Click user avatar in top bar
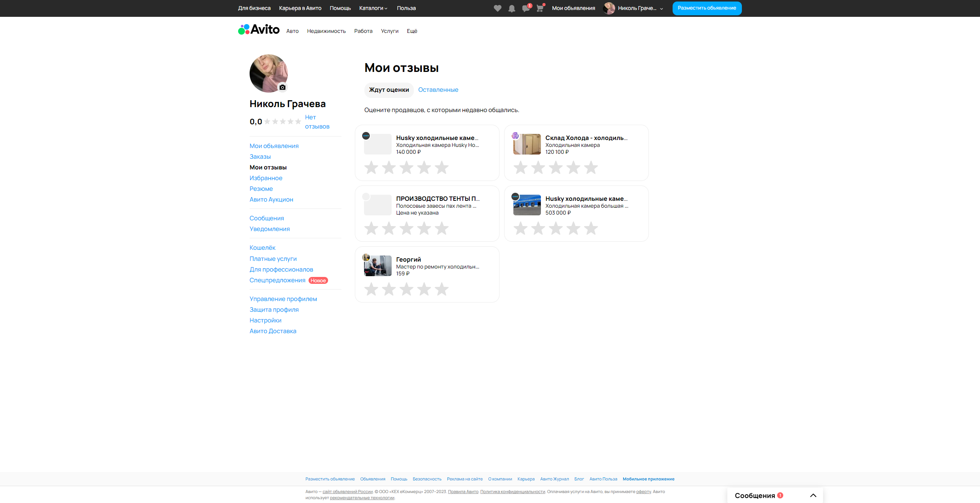 click(x=609, y=8)
